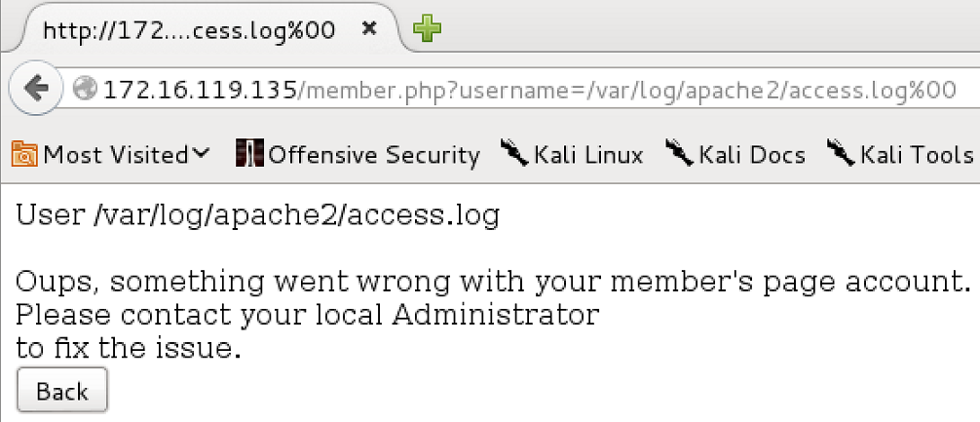Click the Kali Linux dragon icon

515,153
